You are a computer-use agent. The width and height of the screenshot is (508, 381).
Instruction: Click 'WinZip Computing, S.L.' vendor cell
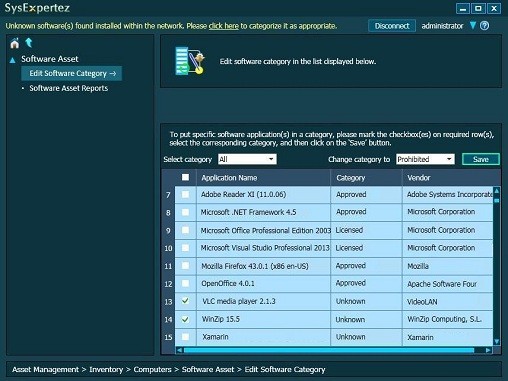click(x=448, y=319)
